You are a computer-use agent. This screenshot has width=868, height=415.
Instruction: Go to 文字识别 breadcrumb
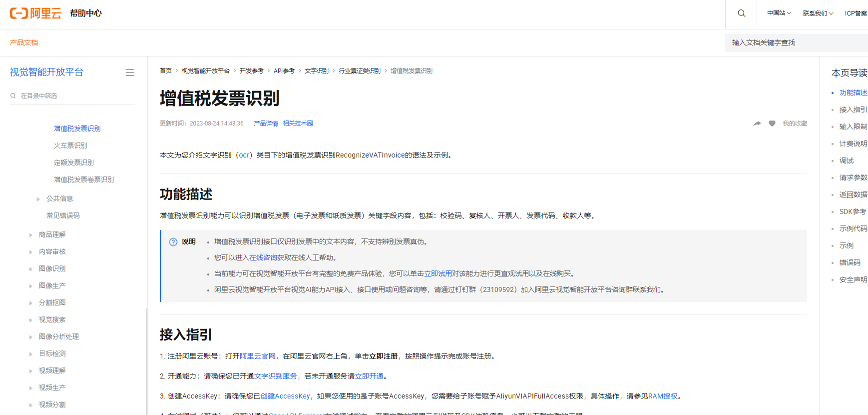click(x=317, y=71)
